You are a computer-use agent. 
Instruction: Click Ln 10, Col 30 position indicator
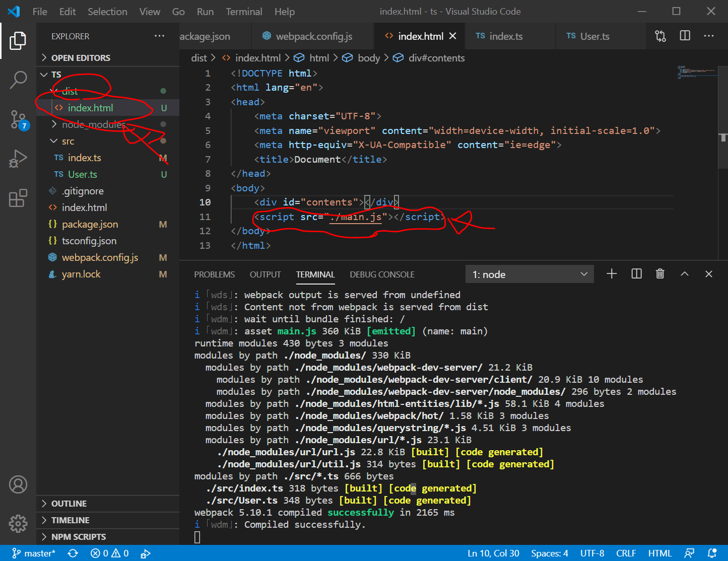pos(493,553)
